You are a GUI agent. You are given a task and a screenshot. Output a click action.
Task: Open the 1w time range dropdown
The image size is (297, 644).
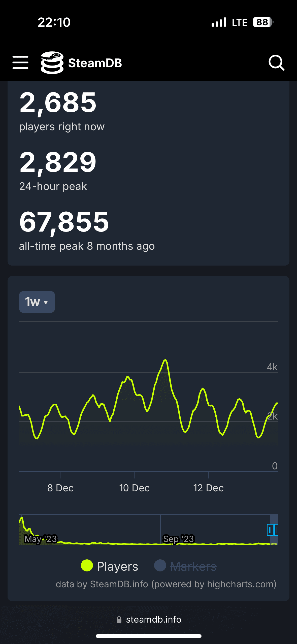pos(37,302)
